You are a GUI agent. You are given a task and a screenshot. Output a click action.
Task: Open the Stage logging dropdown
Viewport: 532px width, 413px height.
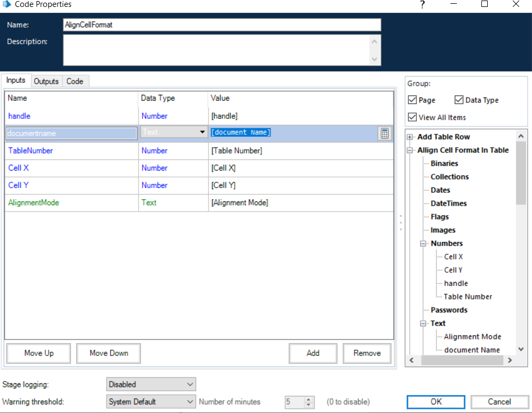[151, 384]
